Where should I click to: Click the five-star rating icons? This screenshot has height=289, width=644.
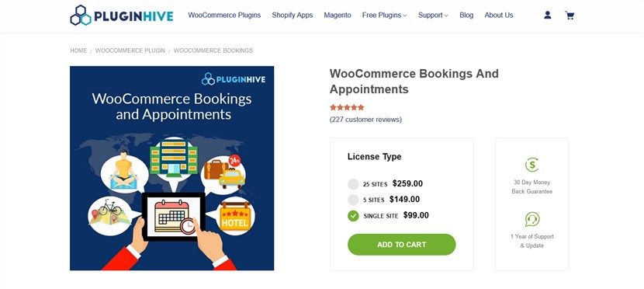point(347,107)
